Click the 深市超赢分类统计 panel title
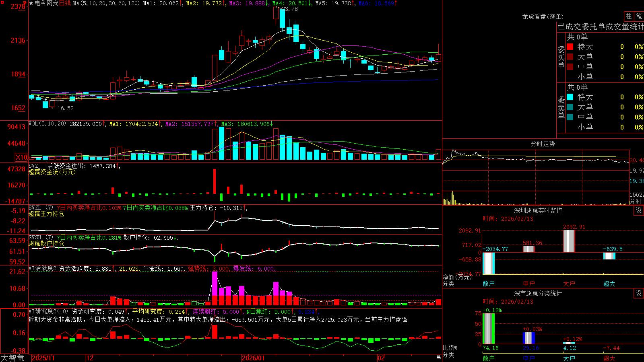Viewport: 644px width, 362px height. (x=538, y=293)
